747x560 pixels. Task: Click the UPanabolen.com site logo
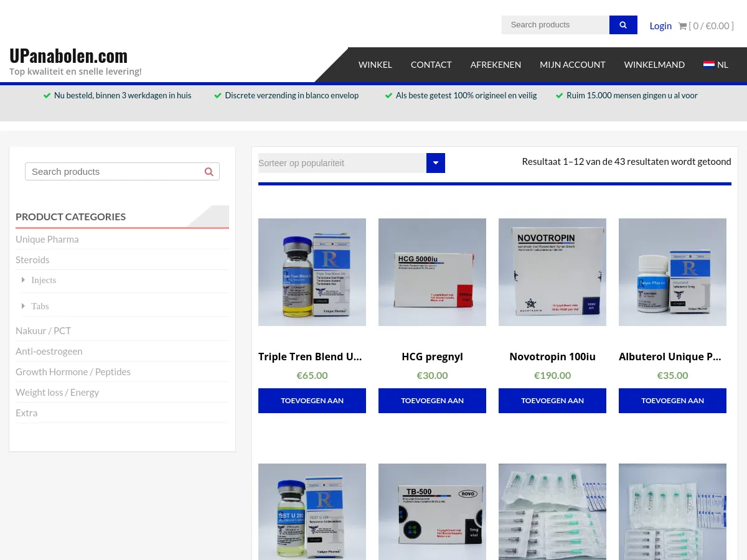pyautogui.click(x=68, y=56)
